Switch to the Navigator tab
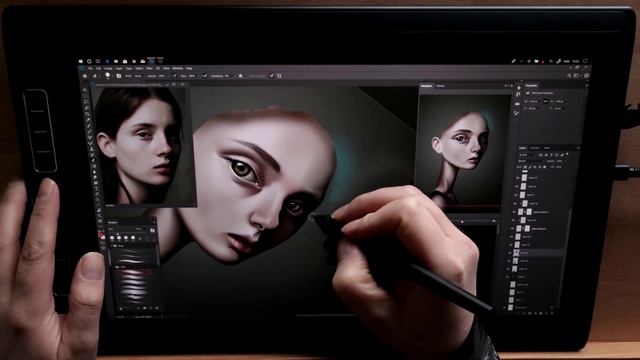 coord(427,86)
